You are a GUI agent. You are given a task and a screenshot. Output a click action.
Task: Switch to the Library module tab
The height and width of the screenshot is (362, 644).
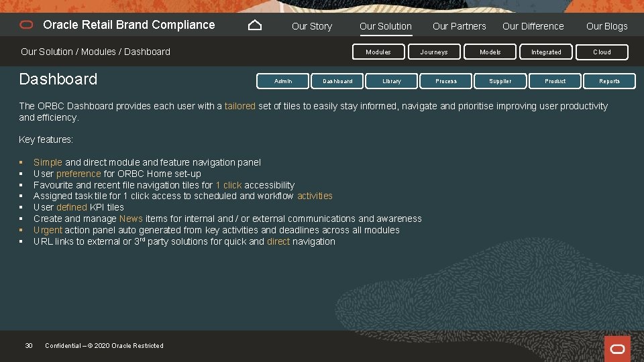pos(391,81)
